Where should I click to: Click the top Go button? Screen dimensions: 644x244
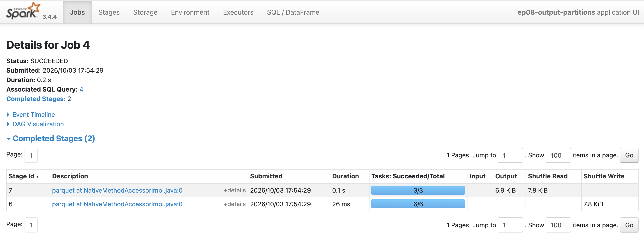pyautogui.click(x=629, y=155)
